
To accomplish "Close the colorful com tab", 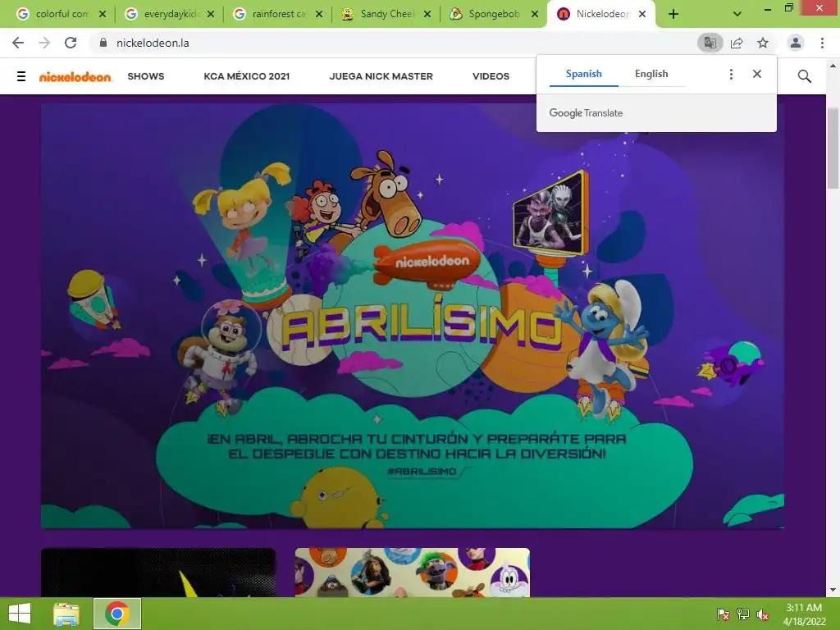I will 103,15.
